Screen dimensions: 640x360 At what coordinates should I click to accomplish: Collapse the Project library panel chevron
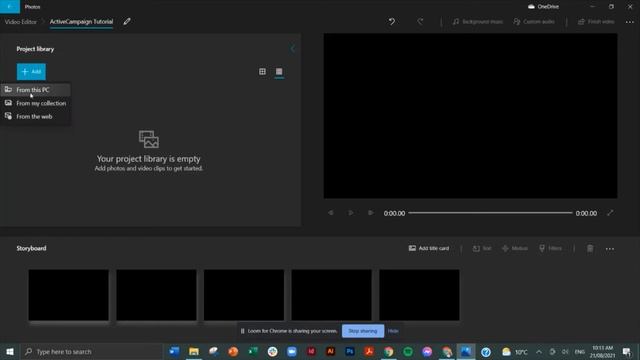(292, 49)
